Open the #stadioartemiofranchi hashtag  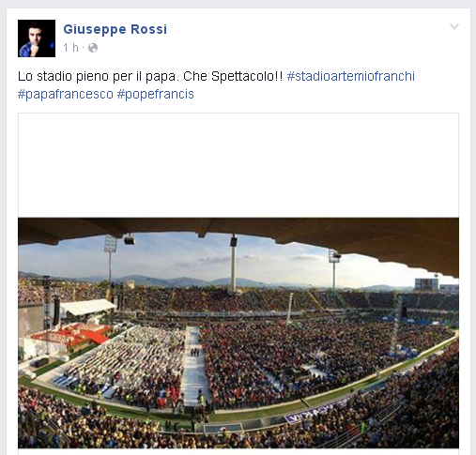351,76
